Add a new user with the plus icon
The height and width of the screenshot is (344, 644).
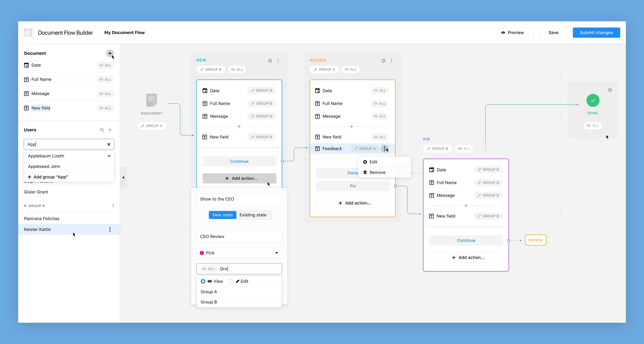(110, 130)
